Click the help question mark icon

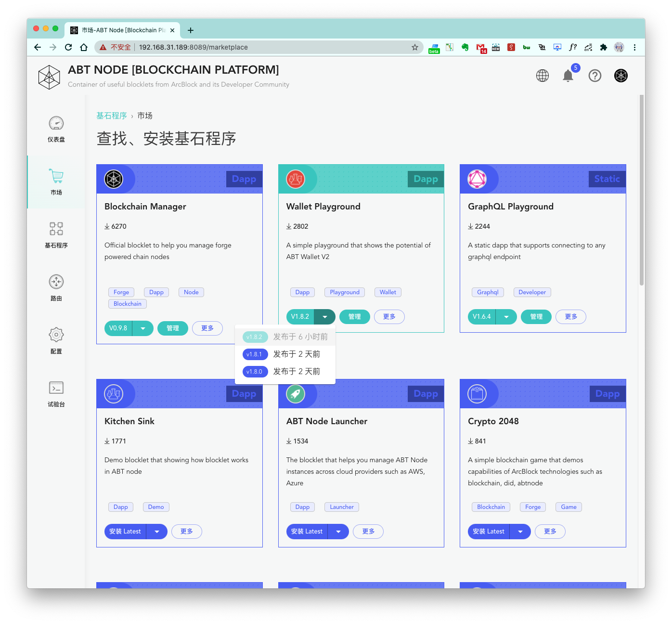pos(595,76)
